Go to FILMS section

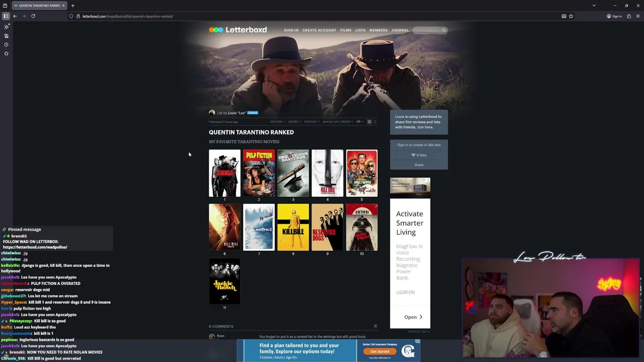(x=346, y=30)
